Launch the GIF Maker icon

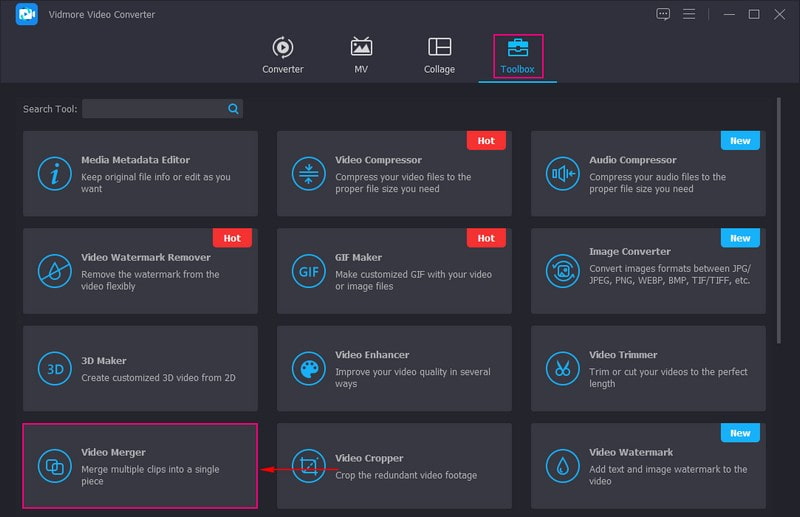(x=308, y=271)
